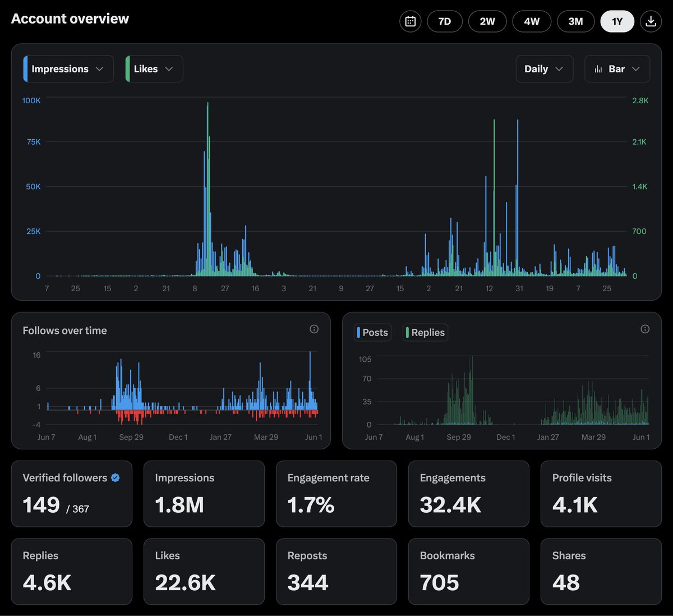Click the Jan 27 label in Posts chart

coord(548,437)
